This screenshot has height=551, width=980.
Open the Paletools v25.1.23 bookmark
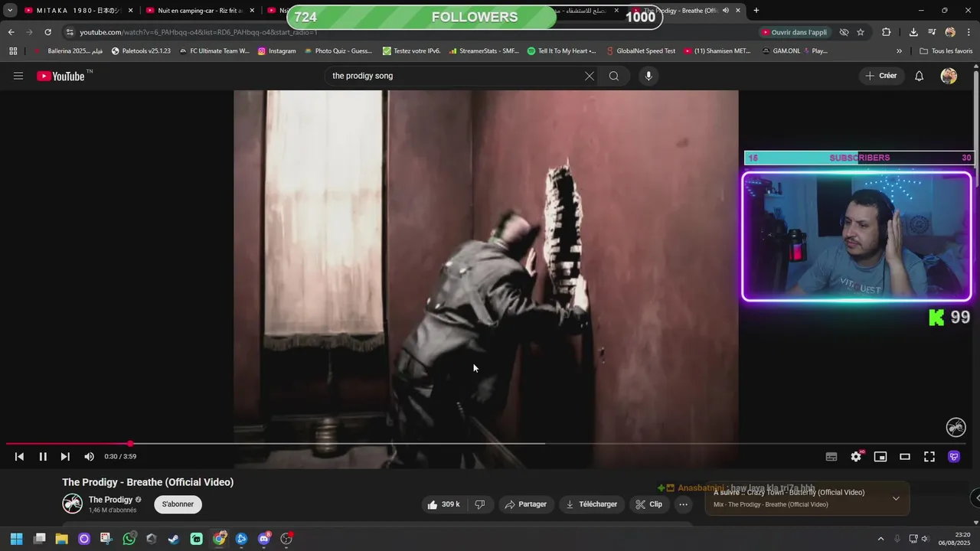141,51
